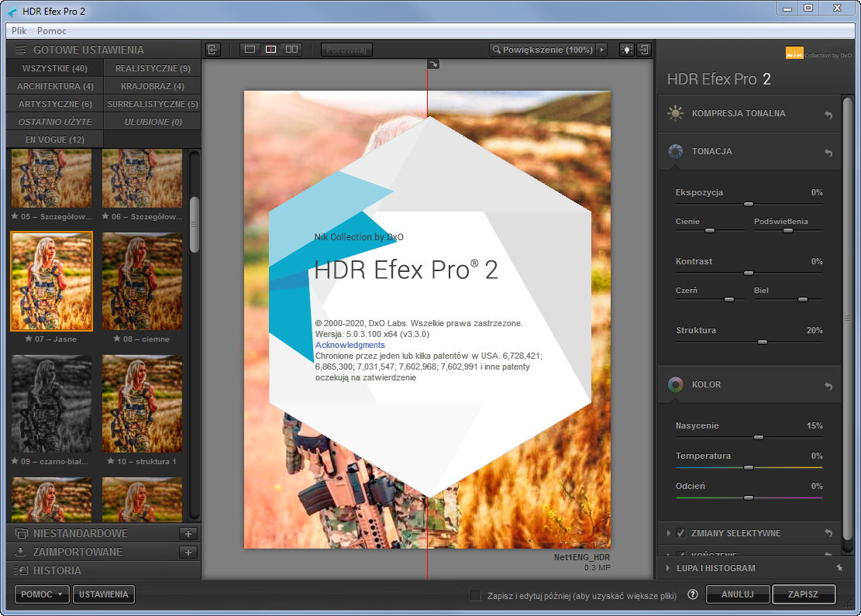Toggle the Zmiany Selektywne checkbox
The width and height of the screenshot is (861, 616).
[x=681, y=532]
